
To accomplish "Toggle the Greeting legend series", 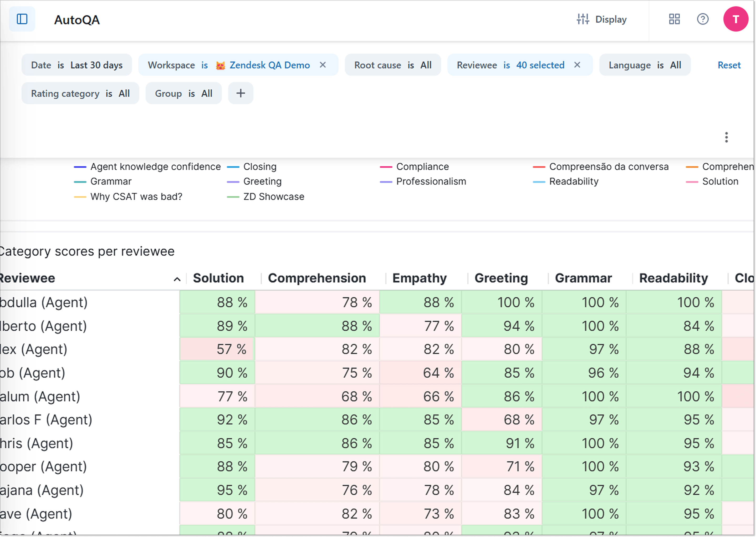I will pyautogui.click(x=254, y=181).
